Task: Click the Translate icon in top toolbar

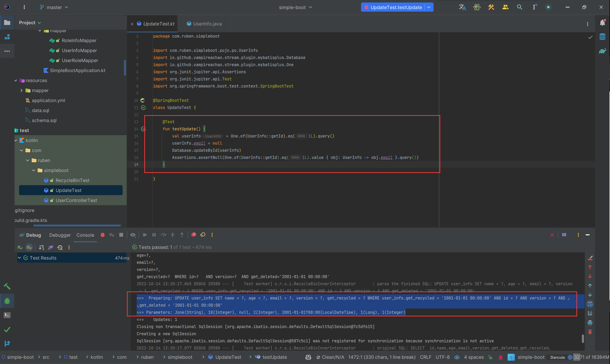Action: (x=462, y=7)
